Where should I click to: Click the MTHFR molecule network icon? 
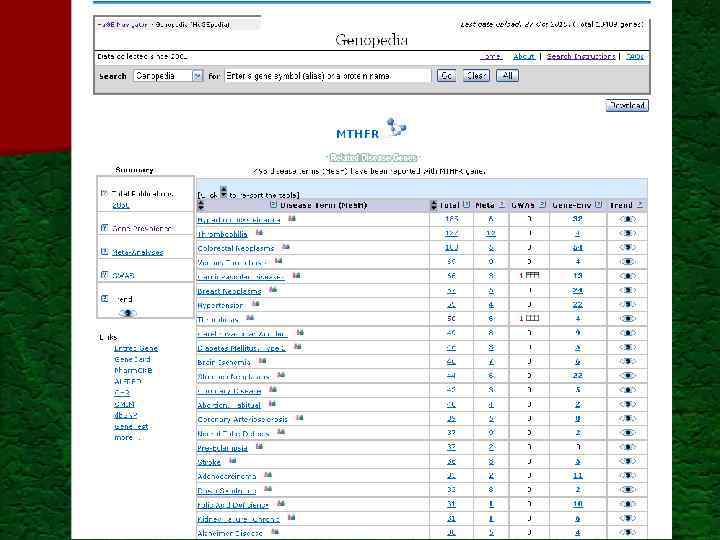[x=396, y=127]
